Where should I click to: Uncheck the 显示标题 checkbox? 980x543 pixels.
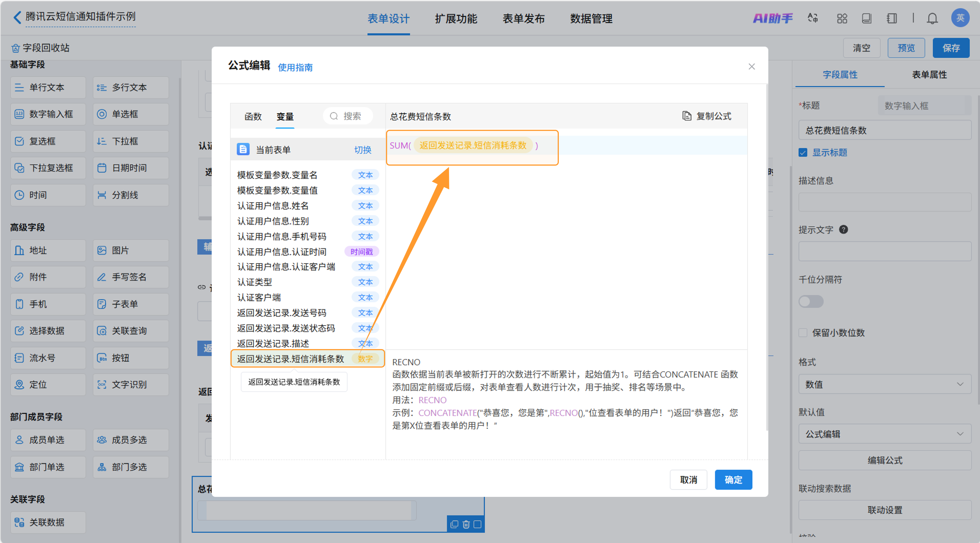803,153
